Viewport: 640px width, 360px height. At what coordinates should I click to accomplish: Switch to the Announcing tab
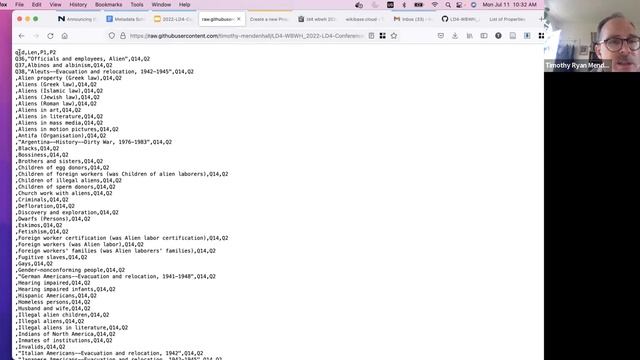pos(76,19)
